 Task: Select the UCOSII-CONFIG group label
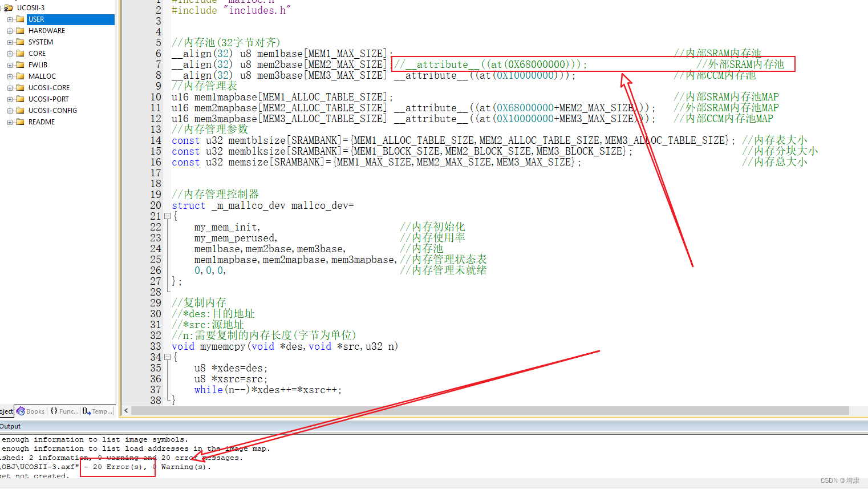click(x=52, y=111)
